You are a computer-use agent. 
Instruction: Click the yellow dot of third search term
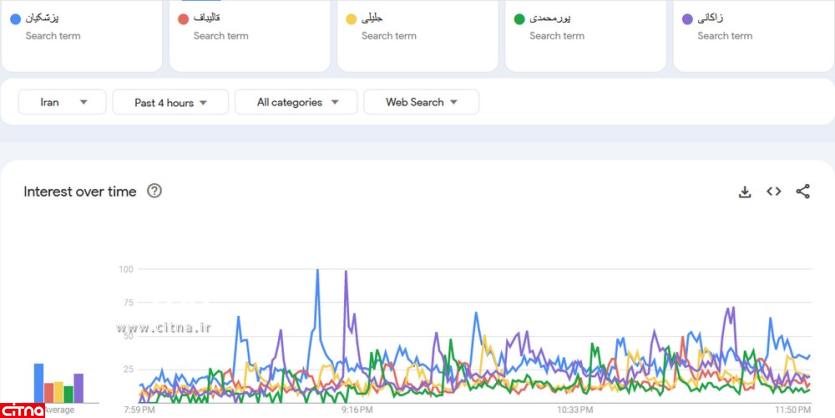[350, 19]
